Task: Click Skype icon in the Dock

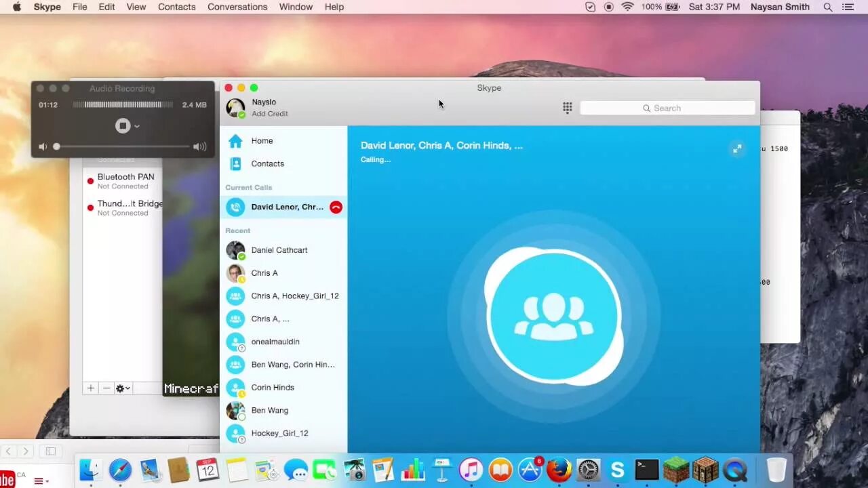Action: [x=617, y=470]
